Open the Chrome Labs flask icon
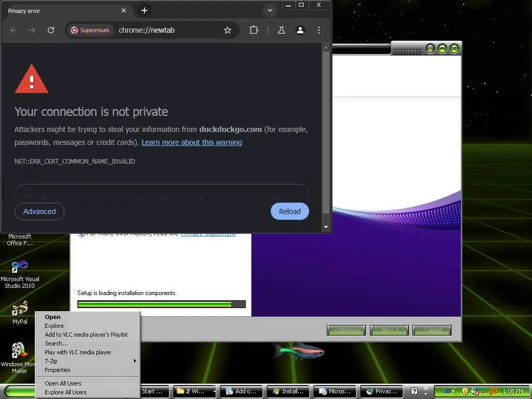532x399 pixels. pyautogui.click(x=281, y=30)
